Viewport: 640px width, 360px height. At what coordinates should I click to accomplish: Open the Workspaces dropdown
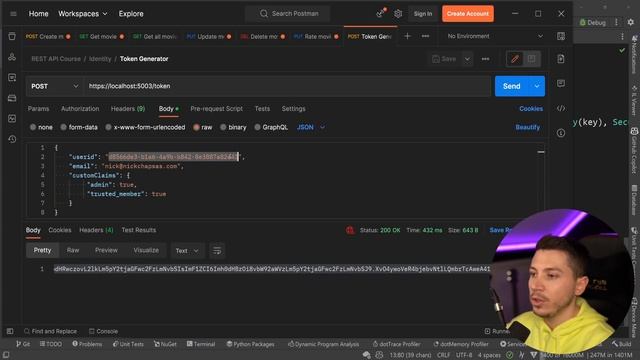tap(82, 14)
